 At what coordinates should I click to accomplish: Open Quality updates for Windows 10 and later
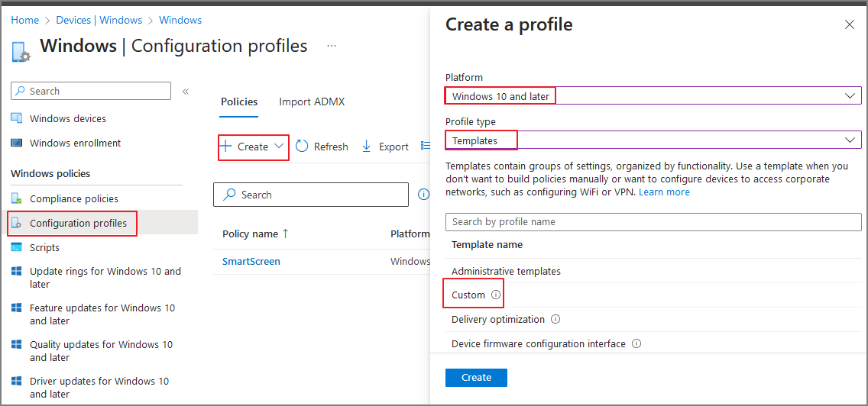(x=102, y=351)
